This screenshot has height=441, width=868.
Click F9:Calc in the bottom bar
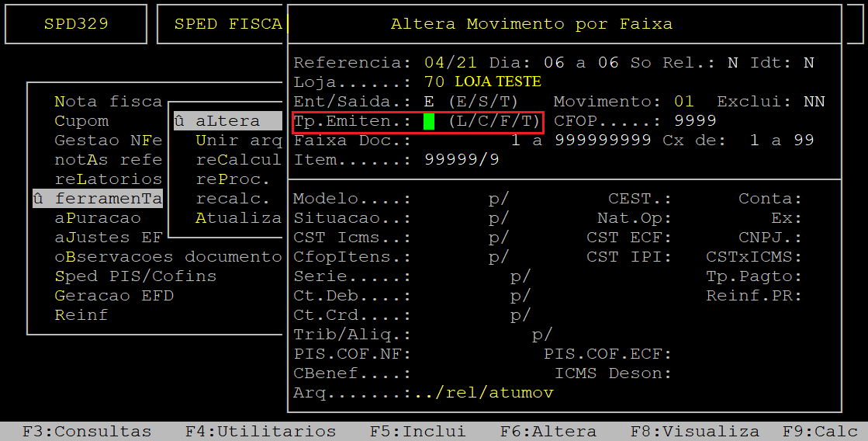[x=820, y=432]
